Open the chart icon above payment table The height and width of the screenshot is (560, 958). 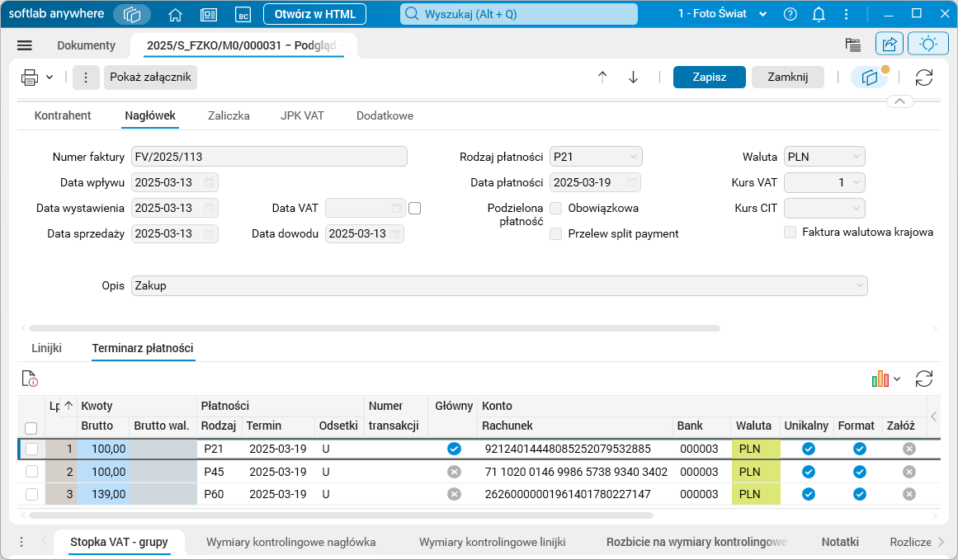click(880, 379)
